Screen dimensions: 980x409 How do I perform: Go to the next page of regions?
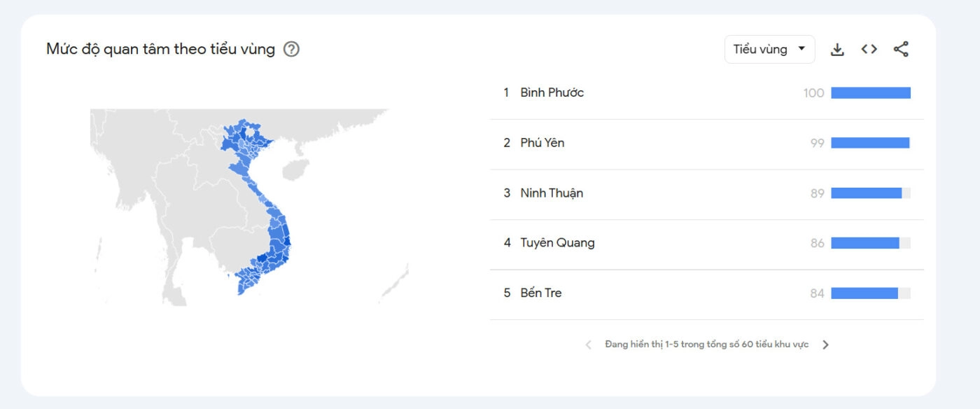point(826,345)
